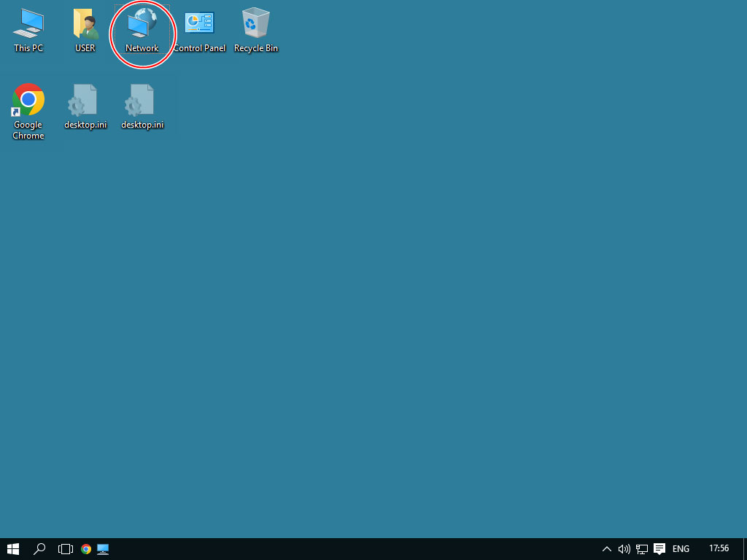Open the Windows Start menu
The height and width of the screenshot is (560, 747).
(12, 549)
